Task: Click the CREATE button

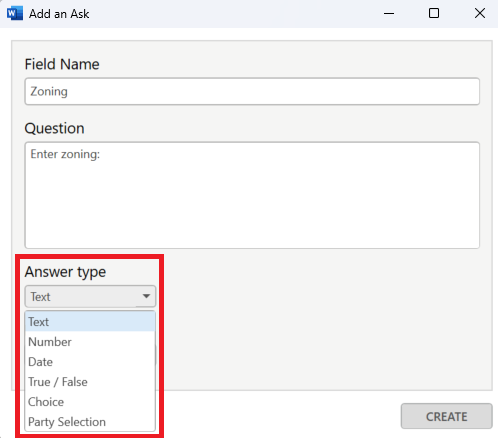Action: tap(446, 416)
